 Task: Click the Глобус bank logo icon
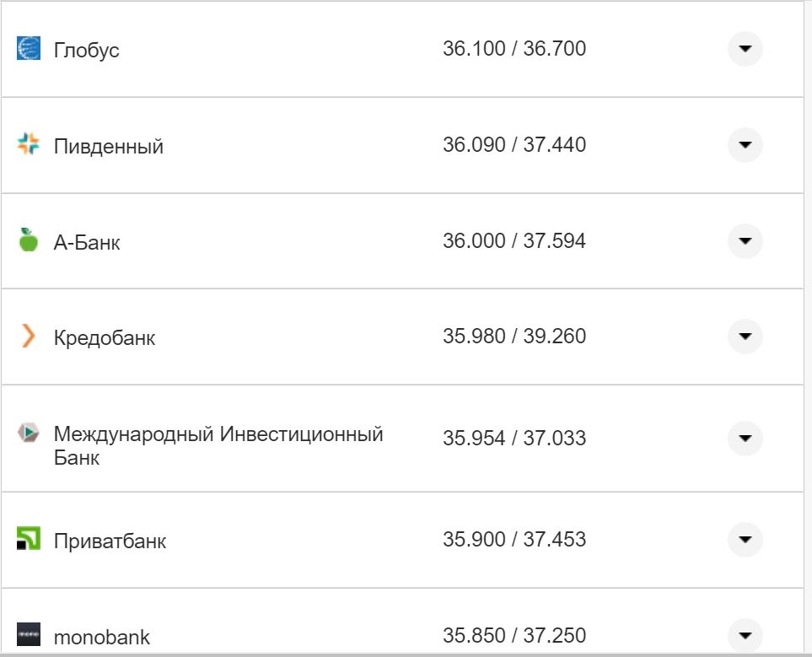point(27,48)
